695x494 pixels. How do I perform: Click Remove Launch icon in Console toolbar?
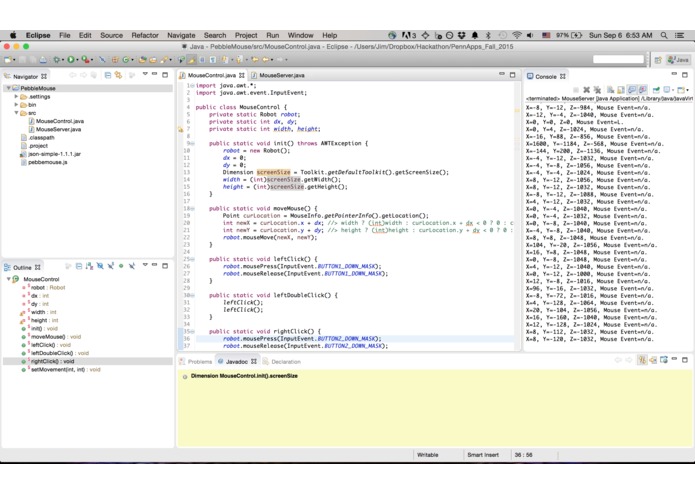click(x=586, y=90)
